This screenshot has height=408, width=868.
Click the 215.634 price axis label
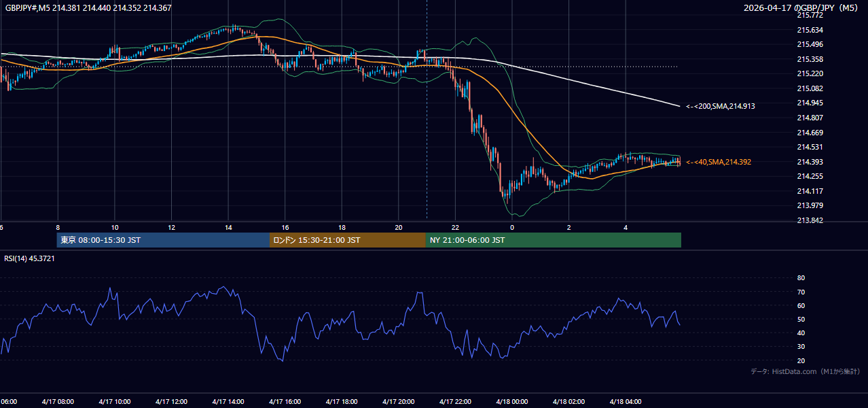810,30
